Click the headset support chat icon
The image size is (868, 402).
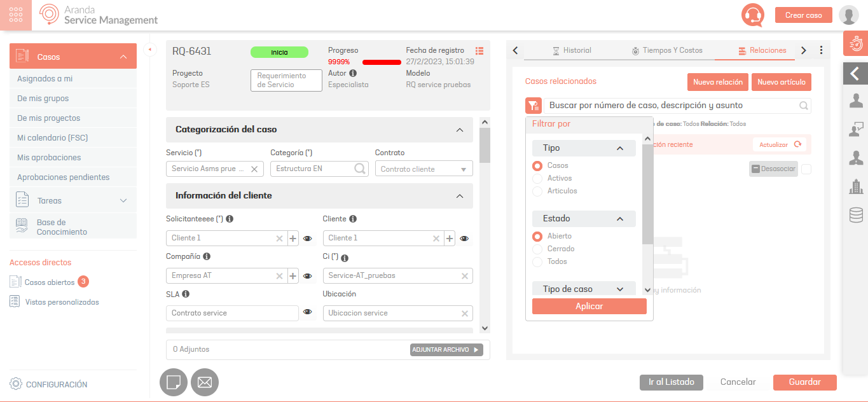pos(753,15)
